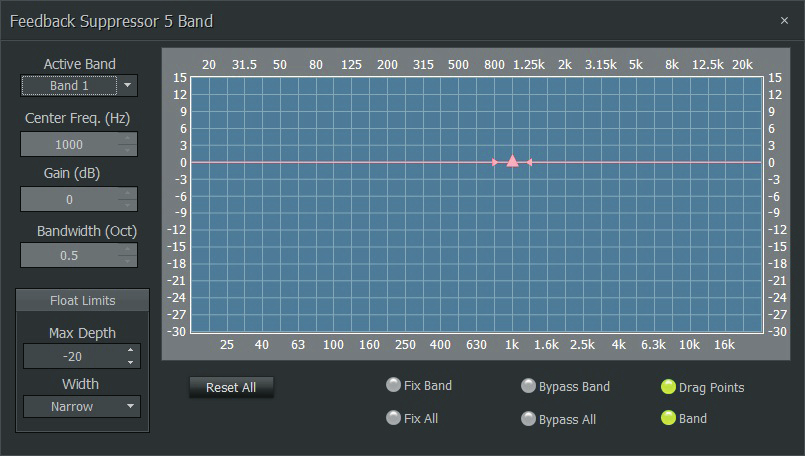Image resolution: width=805 pixels, height=456 pixels.
Task: Click the 'Feedback Suppressor 5 Band' title text
Action: pyautogui.click(x=111, y=22)
